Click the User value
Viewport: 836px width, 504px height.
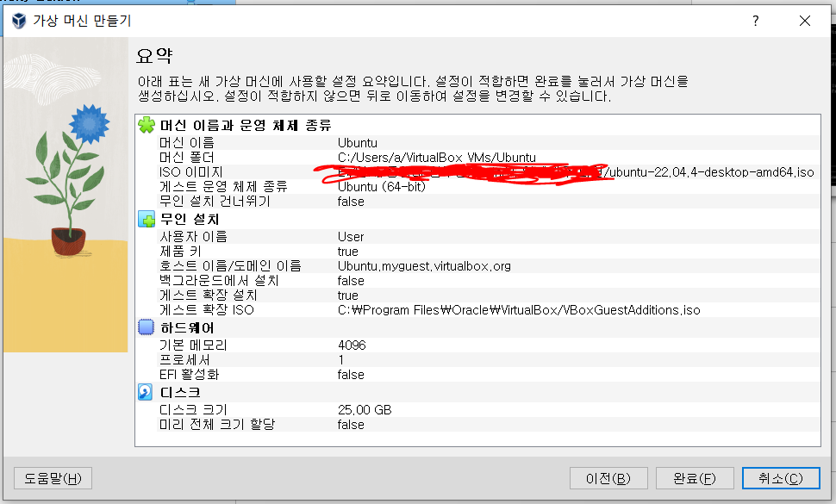(x=351, y=237)
